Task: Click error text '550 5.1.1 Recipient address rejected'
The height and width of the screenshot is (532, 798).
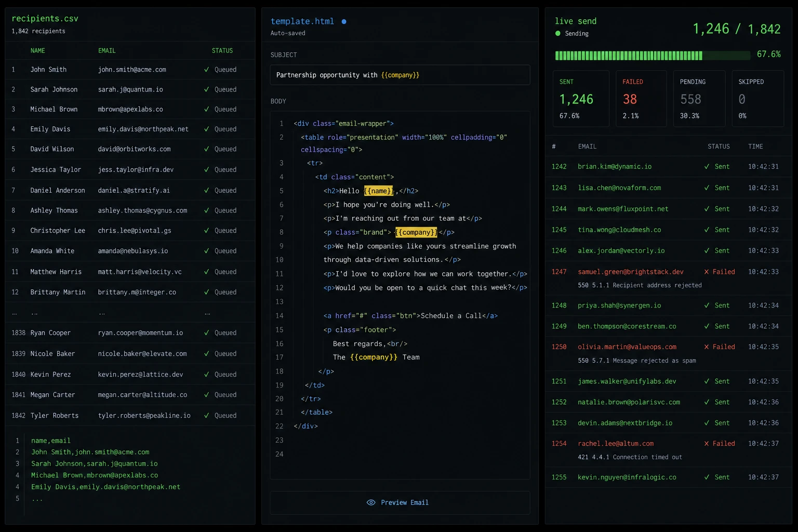Action: 640,285
